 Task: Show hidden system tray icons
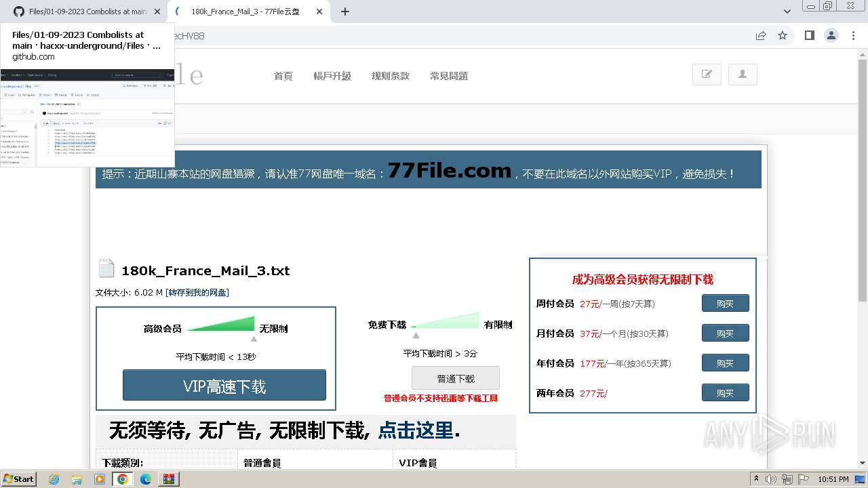(x=756, y=479)
